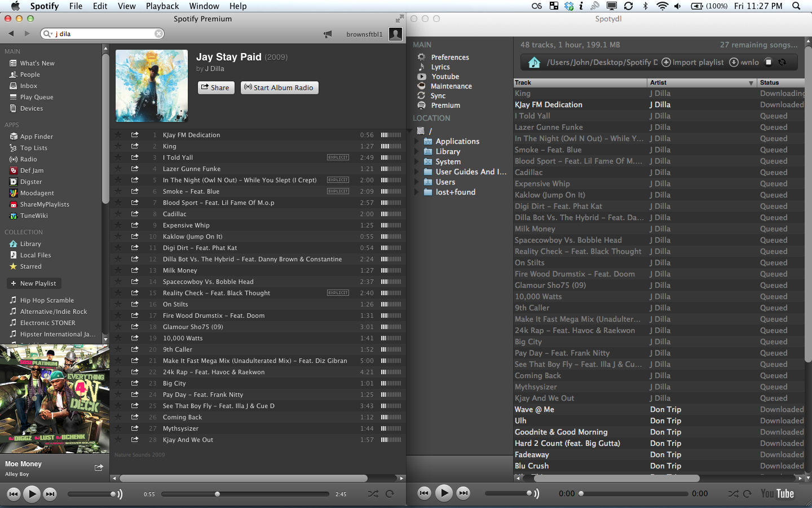The width and height of the screenshot is (812, 508).
Task: Click brownsftbl1 username
Action: 364,34
